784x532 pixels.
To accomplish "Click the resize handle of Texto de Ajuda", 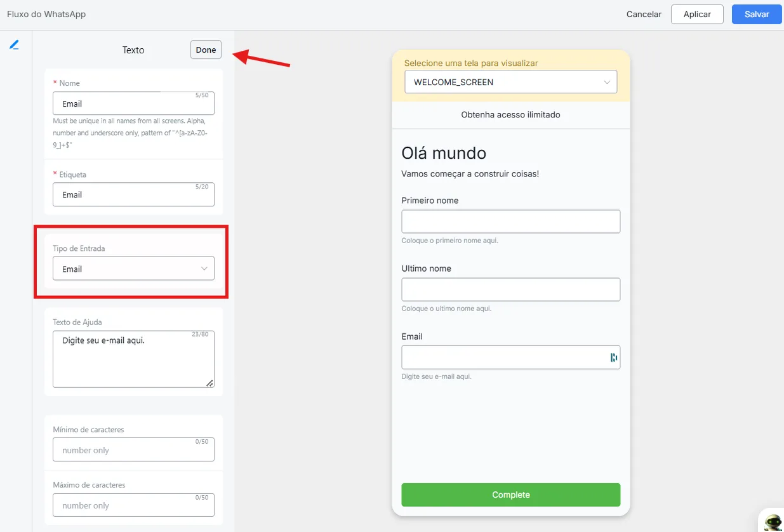I will pos(209,383).
